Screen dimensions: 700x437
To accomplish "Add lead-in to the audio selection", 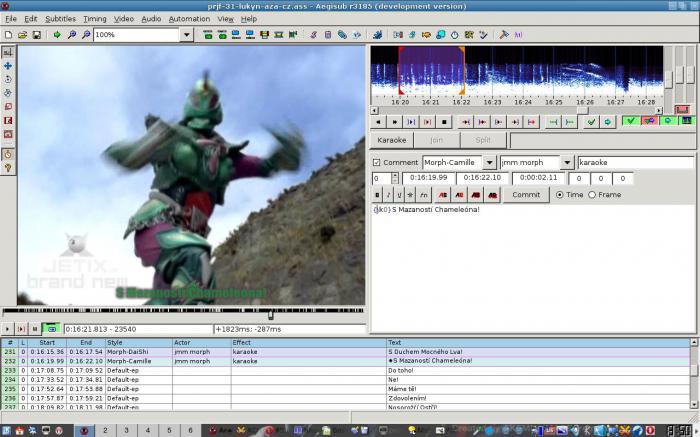I will (x=553, y=122).
